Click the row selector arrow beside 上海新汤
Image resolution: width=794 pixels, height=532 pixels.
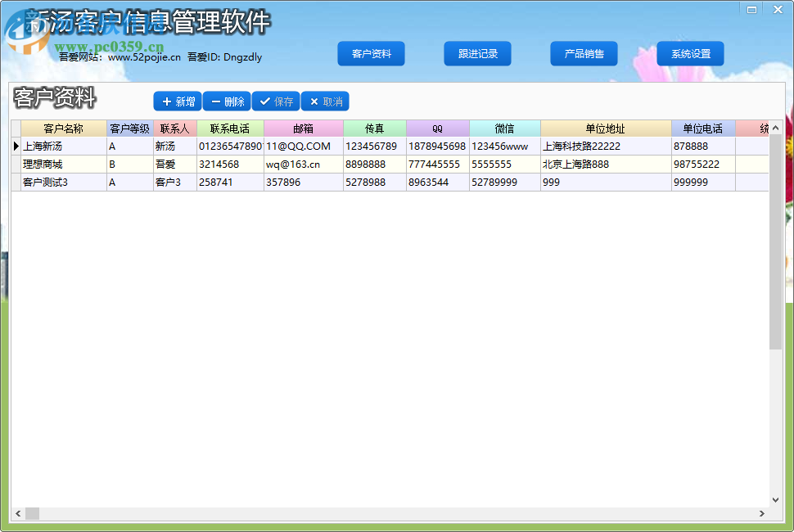(x=16, y=146)
